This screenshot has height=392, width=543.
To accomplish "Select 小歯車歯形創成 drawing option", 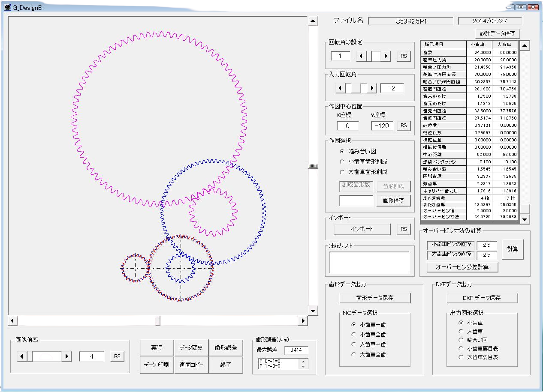I will click(342, 162).
